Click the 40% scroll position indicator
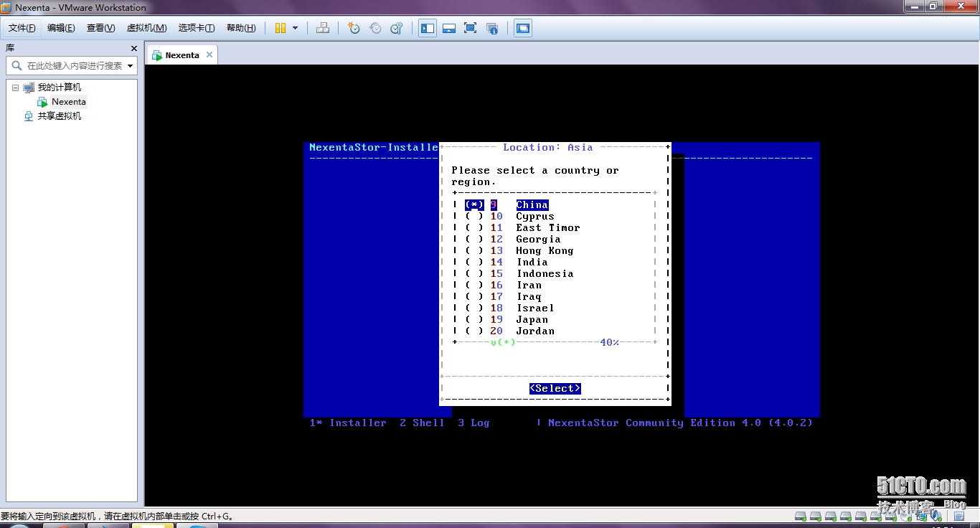The height and width of the screenshot is (528, 980). (x=610, y=343)
